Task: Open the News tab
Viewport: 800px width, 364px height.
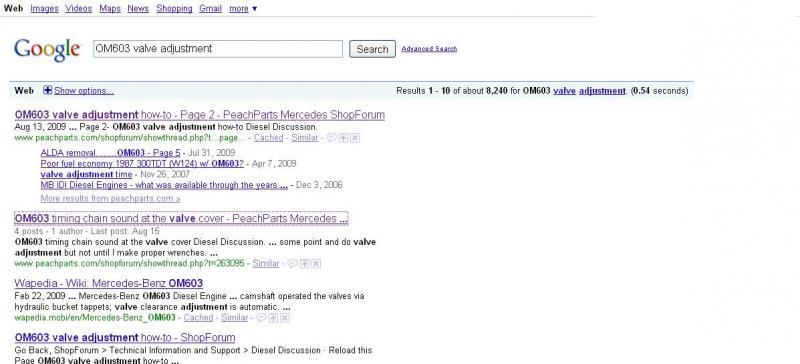Action: 138,9
